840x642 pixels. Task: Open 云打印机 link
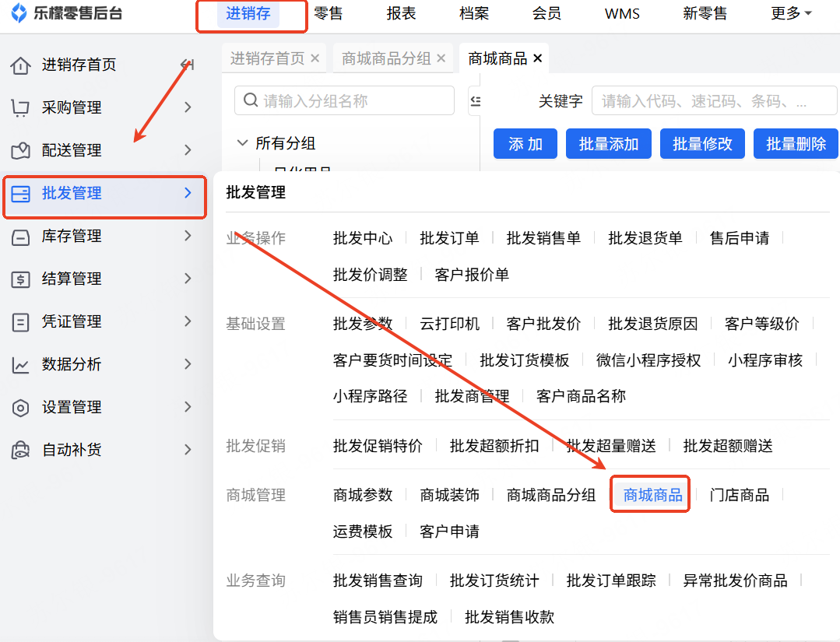pos(449,324)
